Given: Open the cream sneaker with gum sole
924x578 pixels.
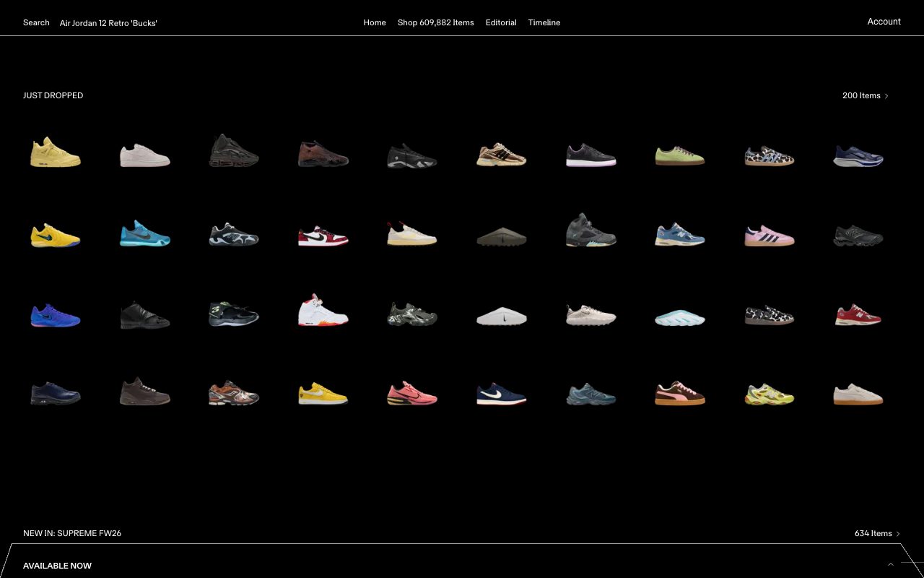Looking at the screenshot, I should tap(858, 394).
